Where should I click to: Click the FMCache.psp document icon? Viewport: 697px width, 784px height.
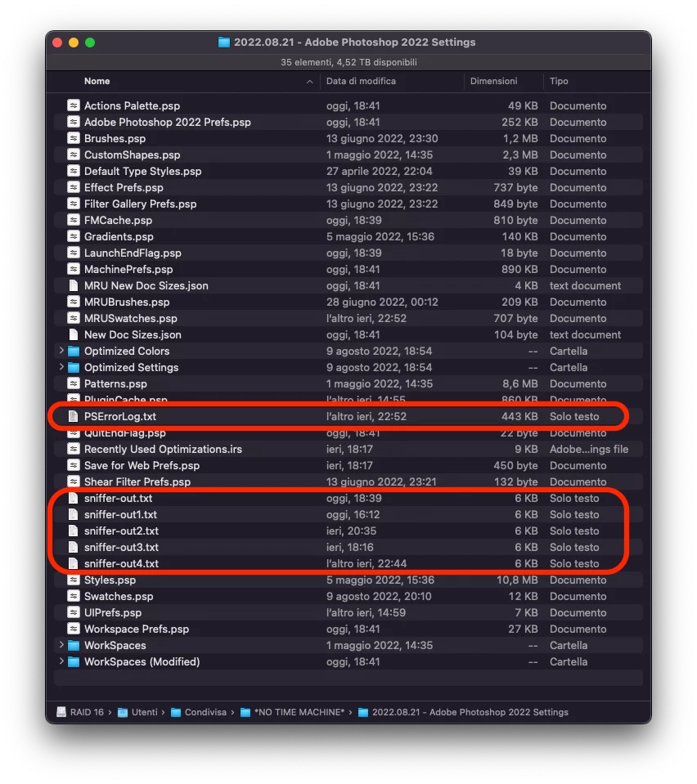74,220
